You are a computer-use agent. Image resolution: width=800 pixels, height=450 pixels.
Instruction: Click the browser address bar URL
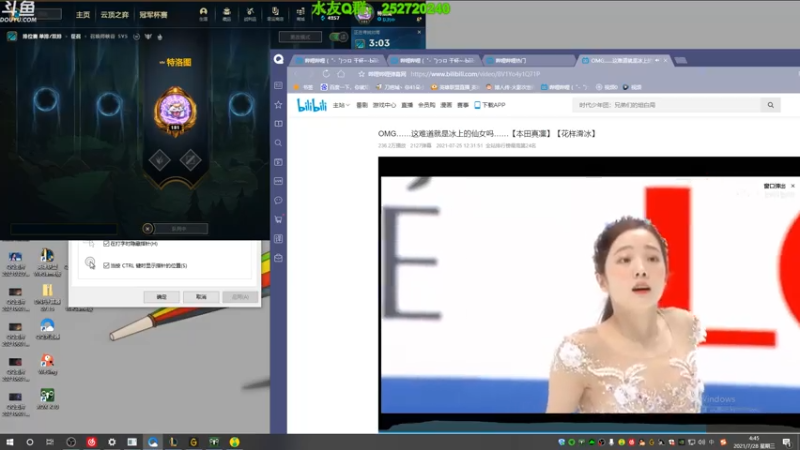(475, 74)
